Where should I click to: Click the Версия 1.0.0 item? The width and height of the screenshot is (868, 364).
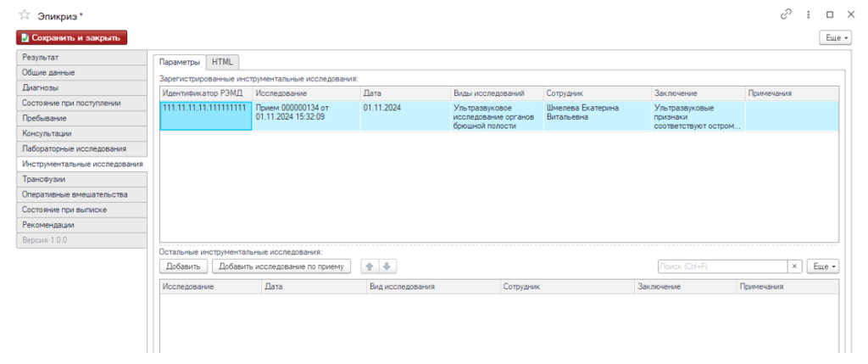(x=82, y=240)
